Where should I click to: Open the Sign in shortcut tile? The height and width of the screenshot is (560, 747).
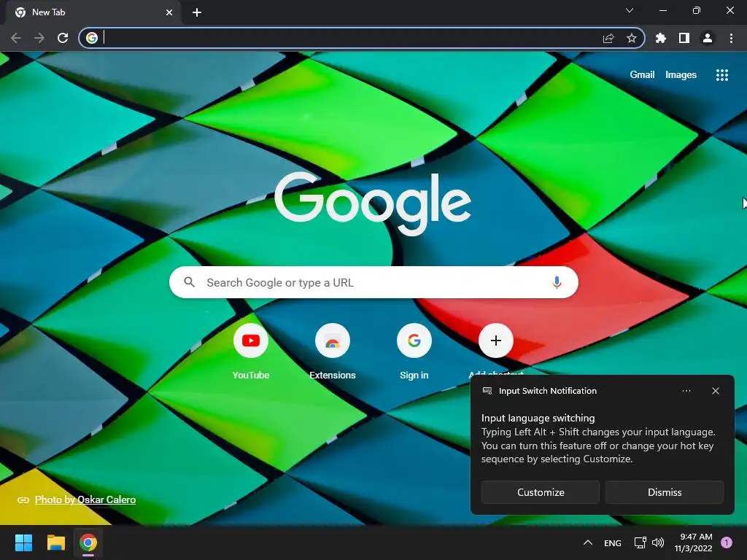(x=414, y=351)
